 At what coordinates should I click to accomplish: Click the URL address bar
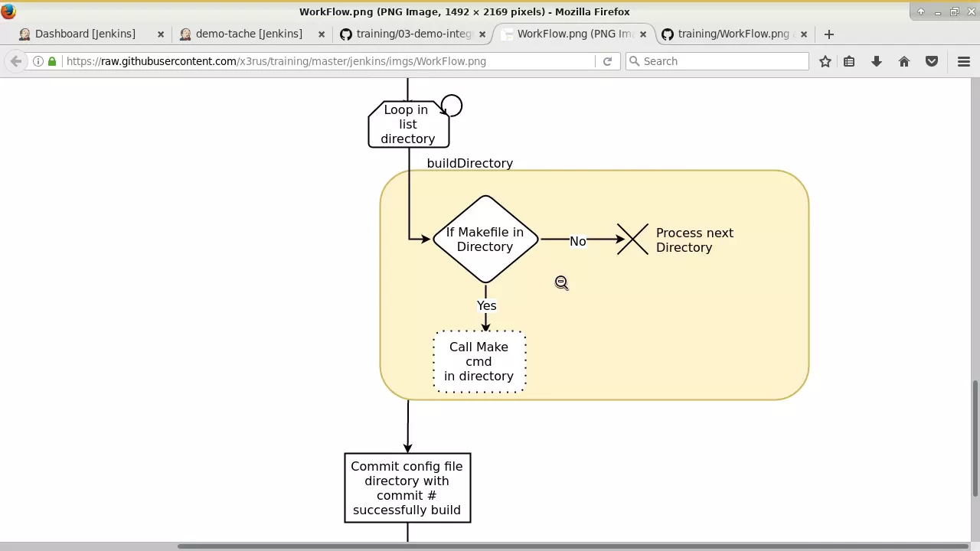tap(329, 61)
